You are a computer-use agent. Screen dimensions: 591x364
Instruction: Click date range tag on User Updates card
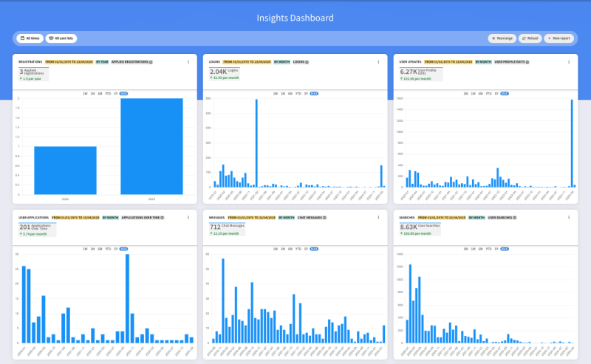tap(448, 62)
